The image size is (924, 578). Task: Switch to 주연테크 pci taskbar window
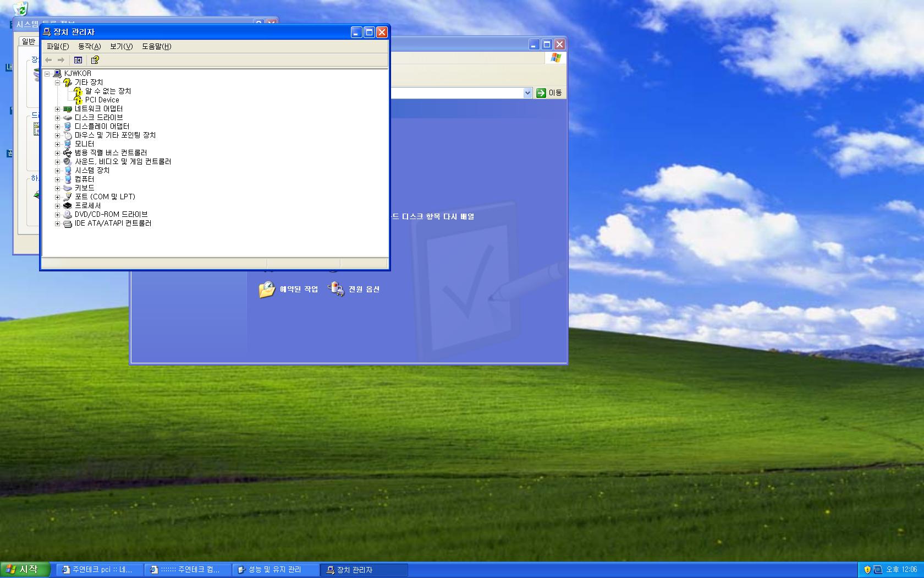100,570
